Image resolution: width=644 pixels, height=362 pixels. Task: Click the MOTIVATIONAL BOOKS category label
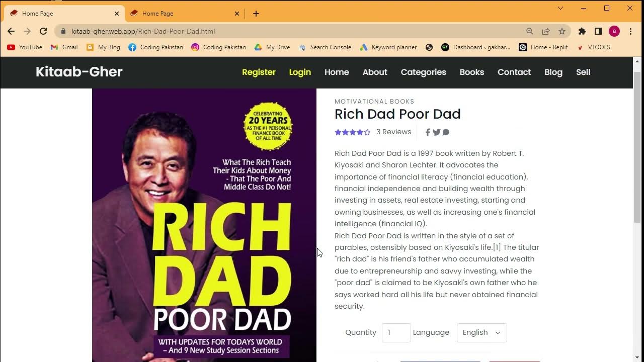[x=374, y=102]
